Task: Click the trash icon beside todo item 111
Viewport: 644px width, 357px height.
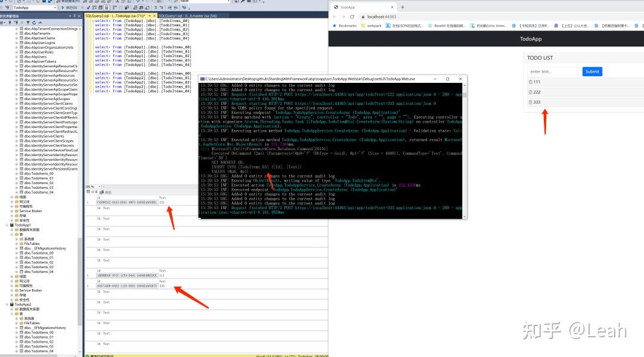Action: coord(531,82)
